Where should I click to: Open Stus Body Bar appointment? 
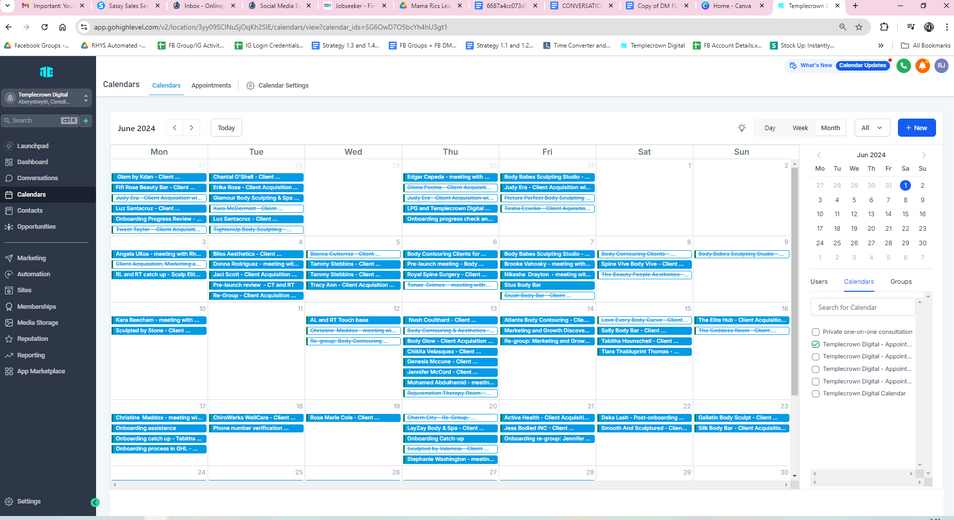click(x=547, y=285)
